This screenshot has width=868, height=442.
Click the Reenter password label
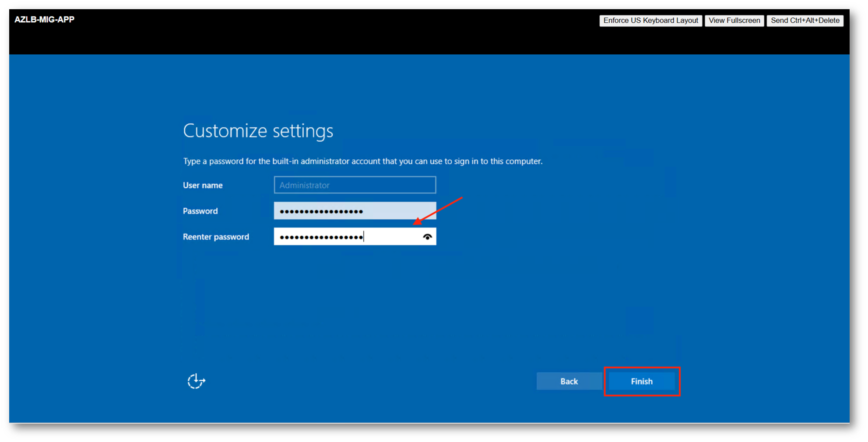(x=216, y=237)
